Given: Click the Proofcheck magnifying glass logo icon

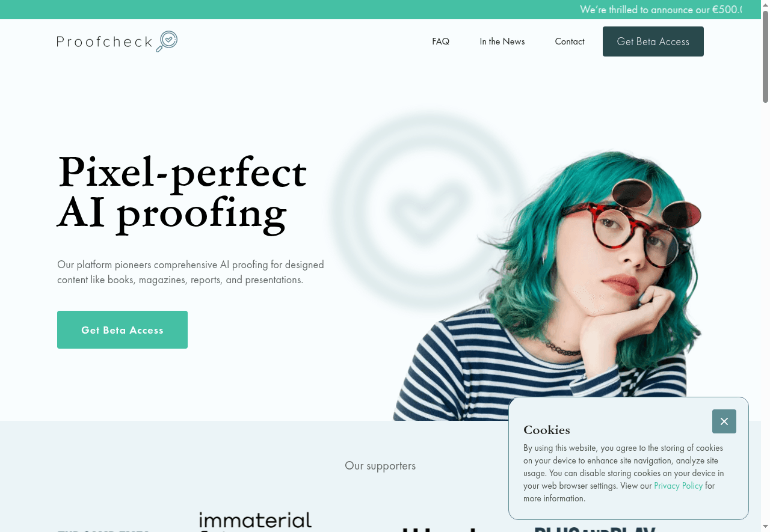Looking at the screenshot, I should 167,41.
